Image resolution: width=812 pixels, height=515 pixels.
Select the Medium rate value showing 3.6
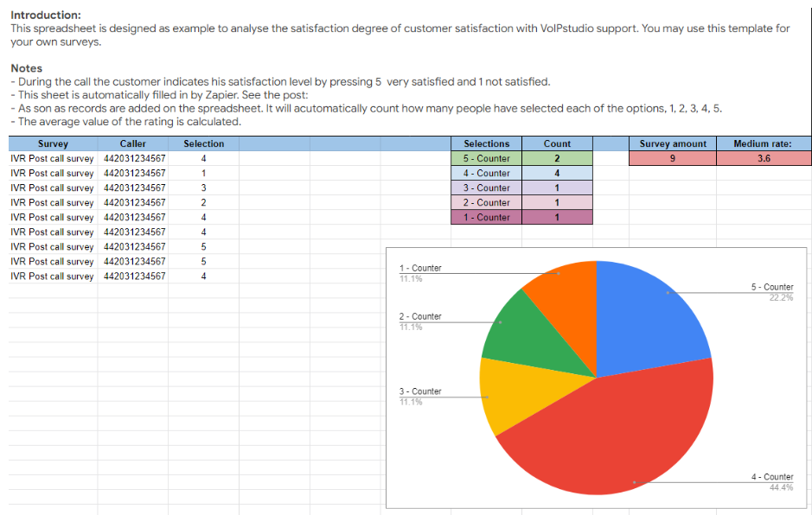[763, 158]
